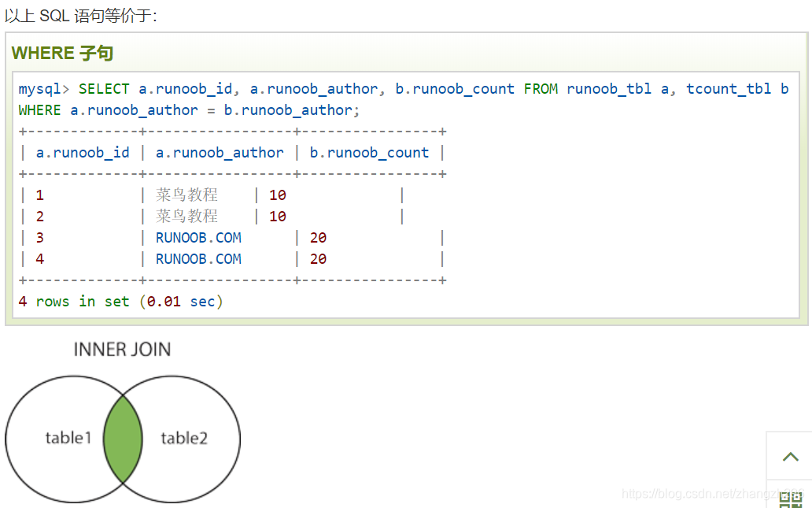Click the 'b.runoob_count' column header
This screenshot has height=508, width=812.
pos(369,153)
